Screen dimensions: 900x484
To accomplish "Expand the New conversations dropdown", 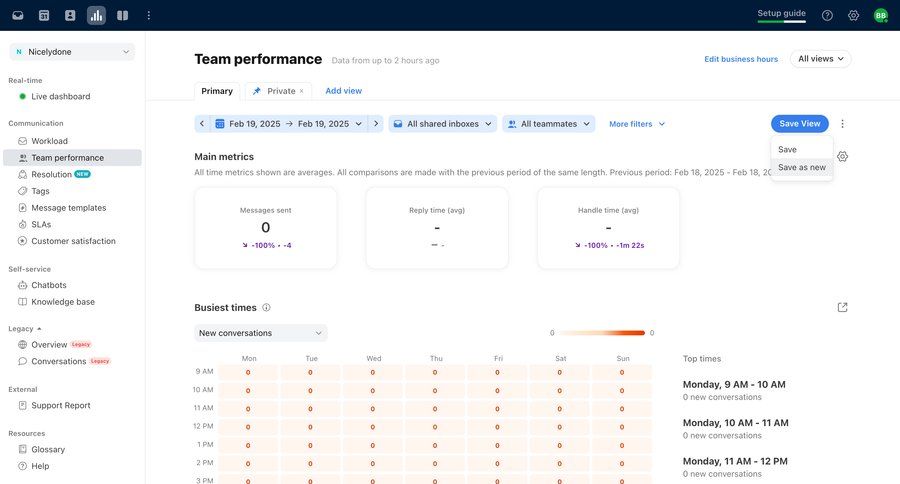I will (260, 333).
